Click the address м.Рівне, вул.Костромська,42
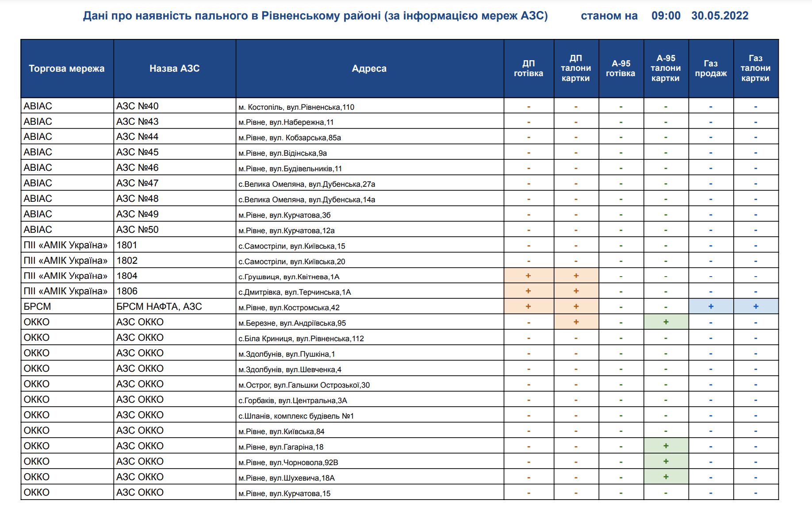Viewport: 812px width, 516px height. tap(289, 308)
